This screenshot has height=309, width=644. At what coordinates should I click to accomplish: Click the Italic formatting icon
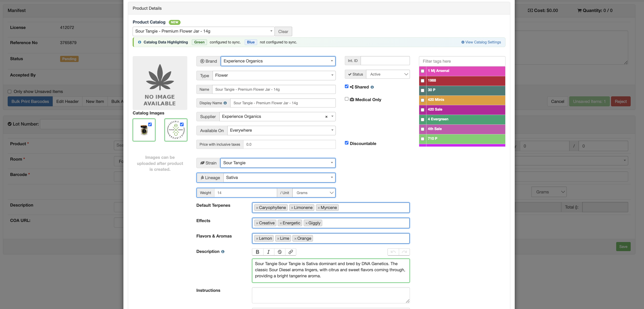(268, 252)
